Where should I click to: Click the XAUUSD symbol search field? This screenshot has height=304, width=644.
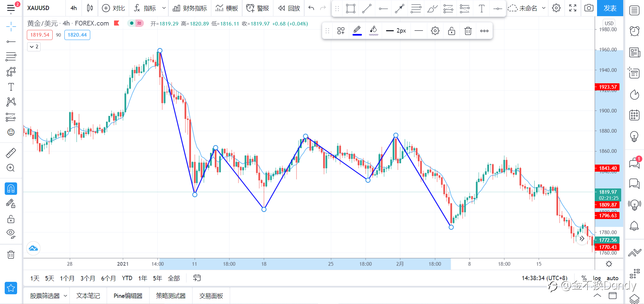tap(38, 8)
